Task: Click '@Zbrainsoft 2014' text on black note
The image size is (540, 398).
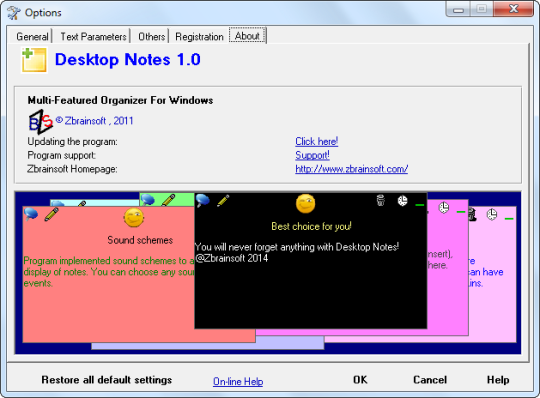Action: pos(231,258)
